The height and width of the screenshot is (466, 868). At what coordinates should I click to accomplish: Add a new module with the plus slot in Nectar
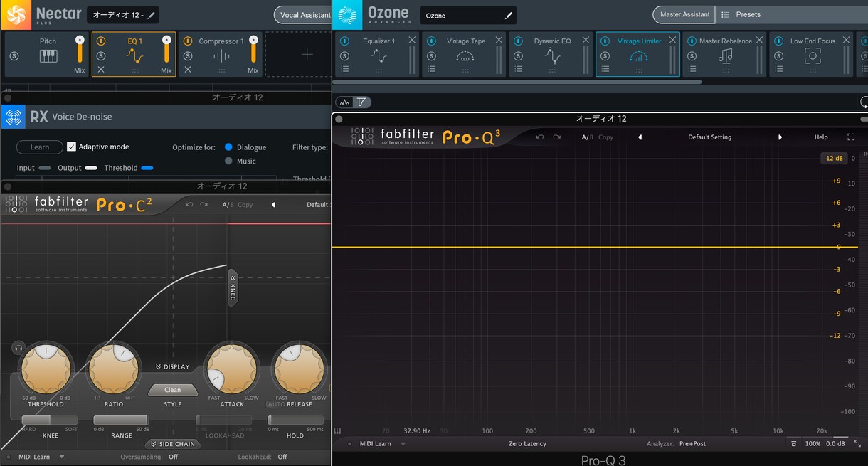[307, 54]
